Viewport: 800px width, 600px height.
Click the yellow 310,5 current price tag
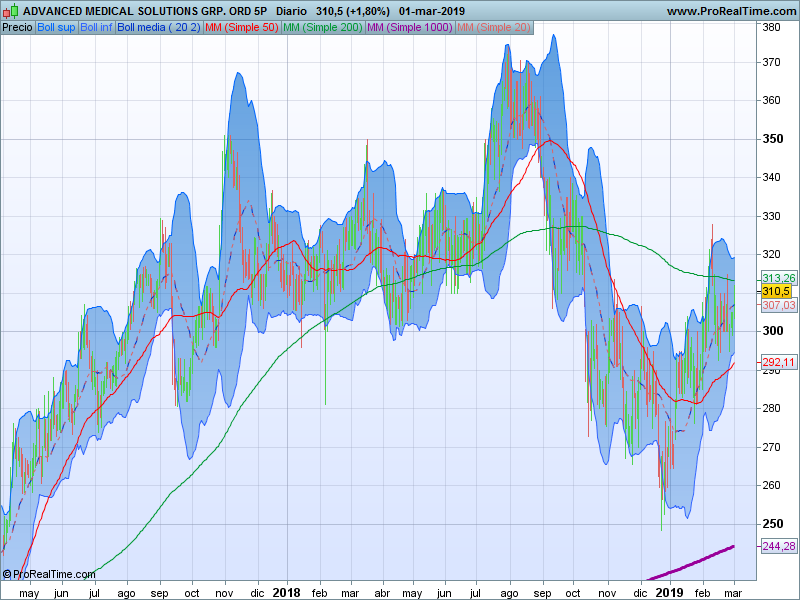(x=776, y=291)
